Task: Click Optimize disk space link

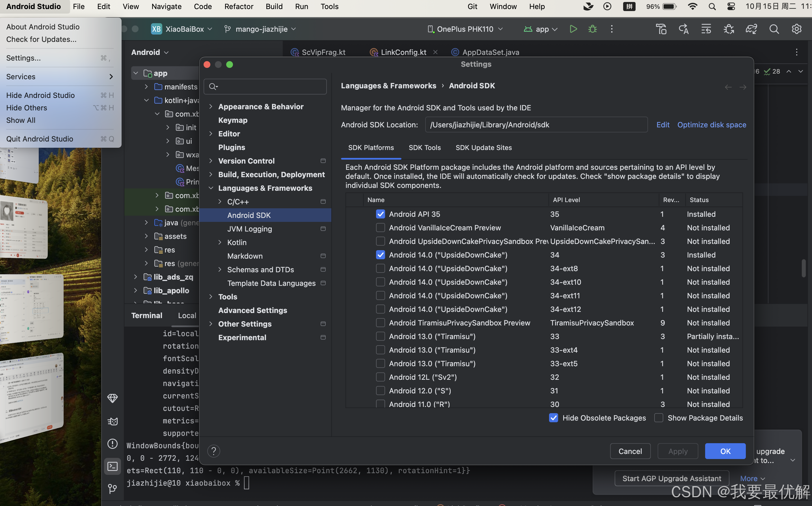Action: tap(712, 125)
